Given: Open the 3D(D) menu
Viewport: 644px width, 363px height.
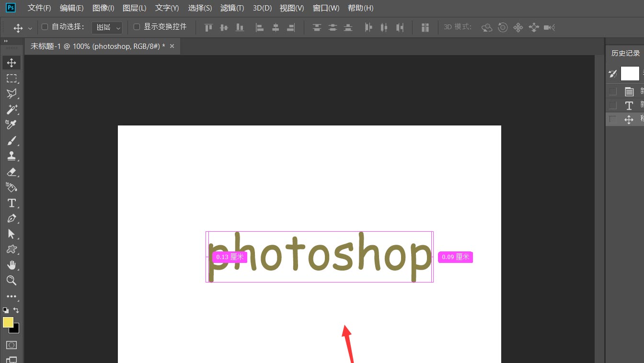Looking at the screenshot, I should click(x=262, y=8).
